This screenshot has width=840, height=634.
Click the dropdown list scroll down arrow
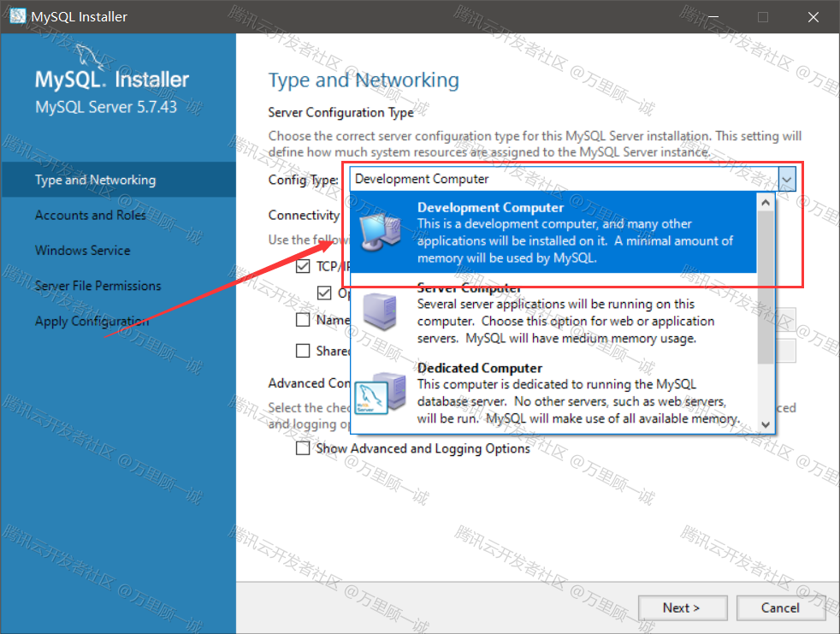click(x=766, y=424)
